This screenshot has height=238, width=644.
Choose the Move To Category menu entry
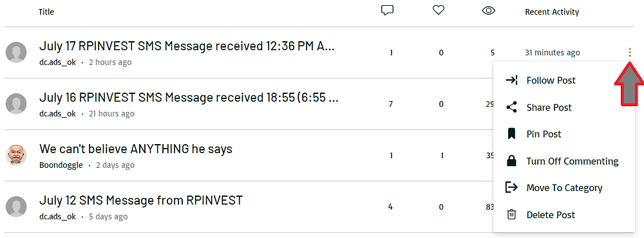coord(564,188)
